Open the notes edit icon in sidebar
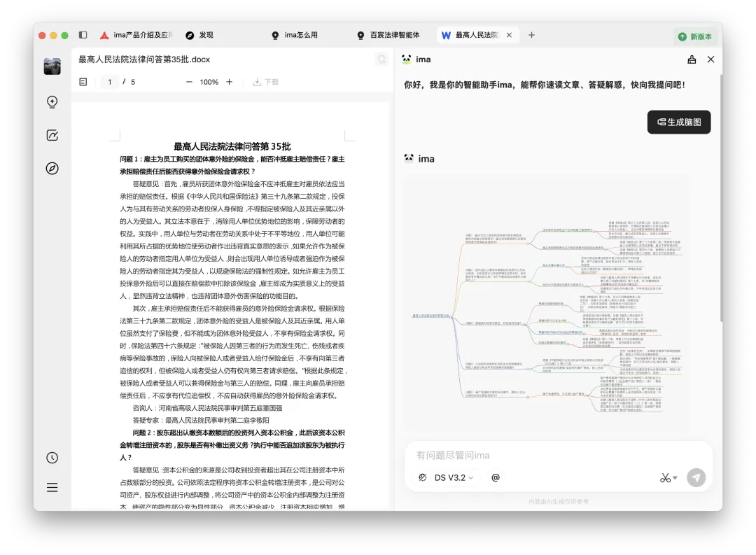Viewport: 756px width, 555px height. point(52,135)
